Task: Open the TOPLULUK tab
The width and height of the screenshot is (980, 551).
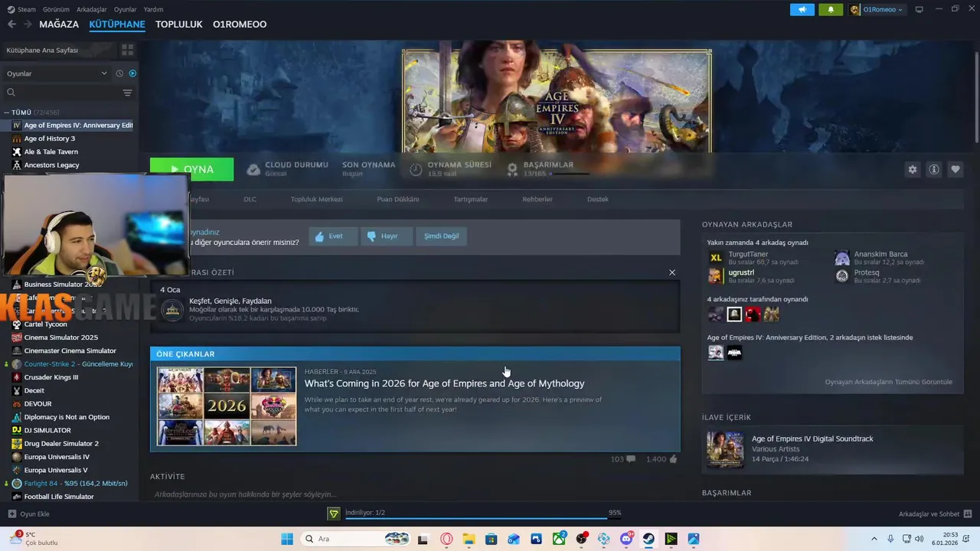Action: 178,24
